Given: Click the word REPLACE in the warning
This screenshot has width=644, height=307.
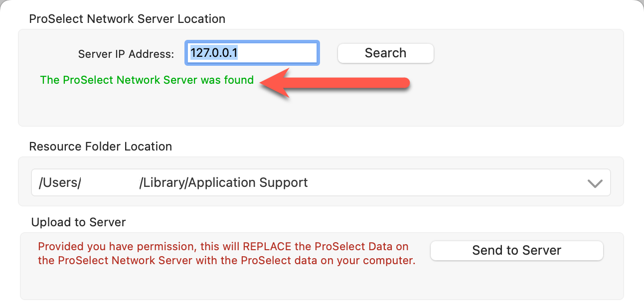Looking at the screenshot, I should (x=270, y=247).
